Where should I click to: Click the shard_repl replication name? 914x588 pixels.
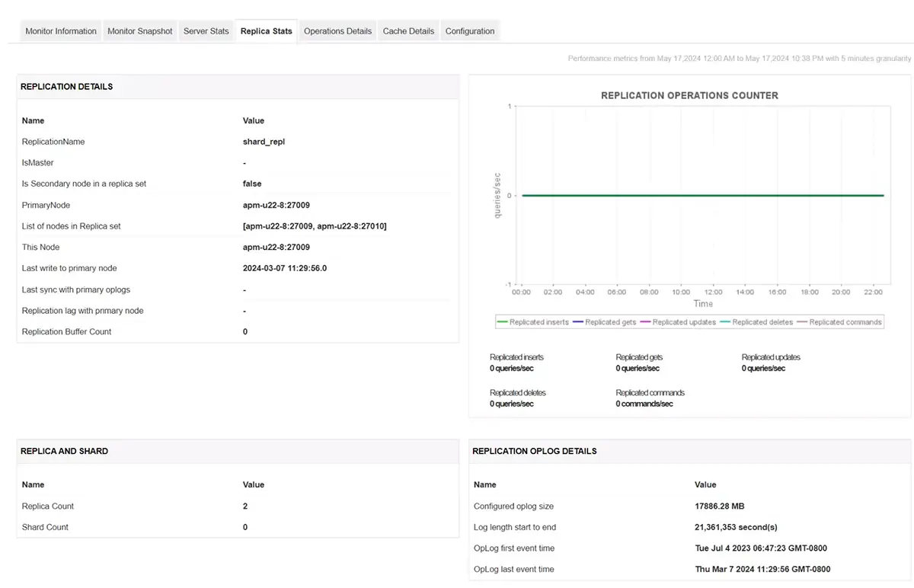262,142
